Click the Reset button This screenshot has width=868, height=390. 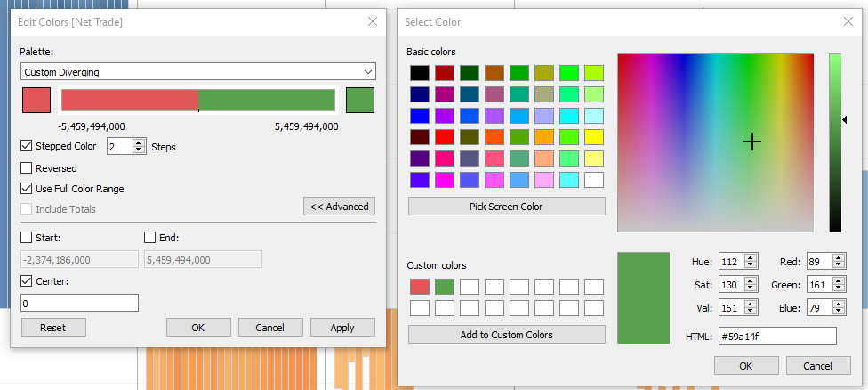(52, 328)
